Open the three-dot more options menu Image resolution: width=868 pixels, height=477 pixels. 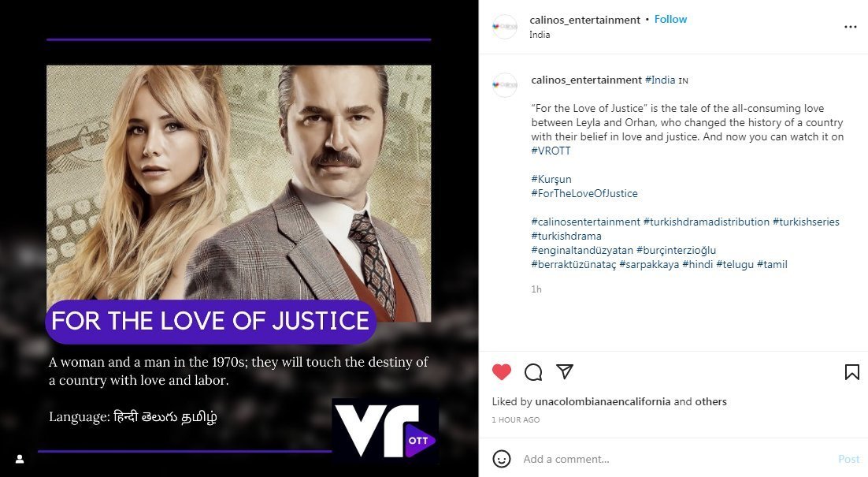(851, 27)
